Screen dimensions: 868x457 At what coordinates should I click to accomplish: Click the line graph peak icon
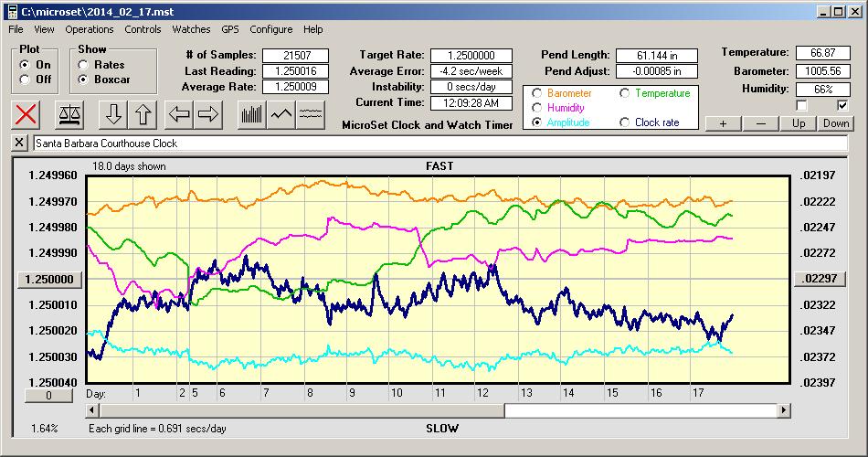(281, 114)
